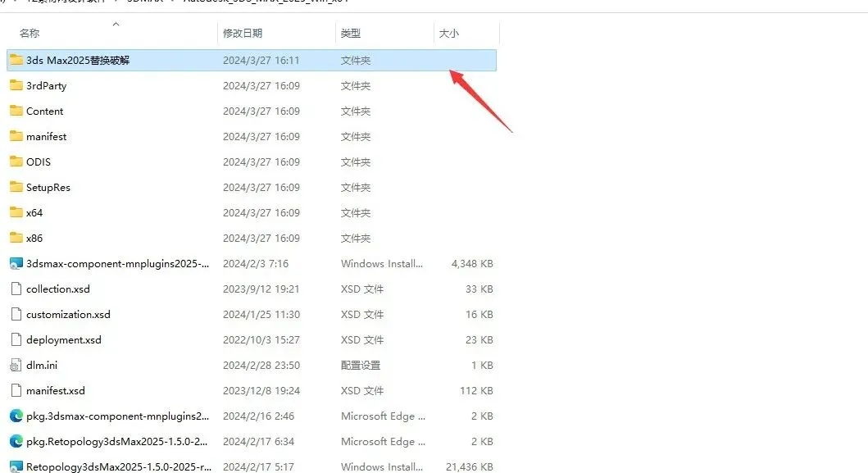Select Retopology3dsMax2025-1.5.0-2025 file name

click(x=119, y=467)
